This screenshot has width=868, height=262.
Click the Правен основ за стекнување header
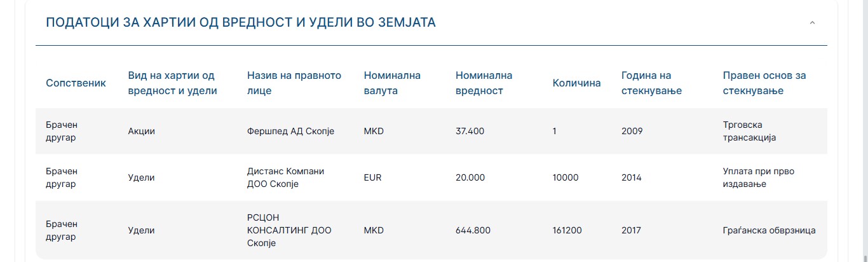764,83
